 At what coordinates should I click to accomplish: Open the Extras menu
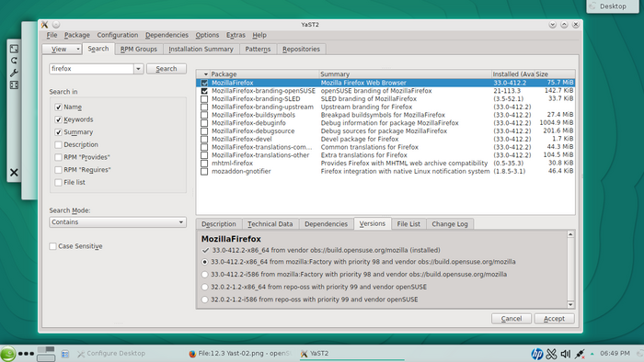pos(236,35)
